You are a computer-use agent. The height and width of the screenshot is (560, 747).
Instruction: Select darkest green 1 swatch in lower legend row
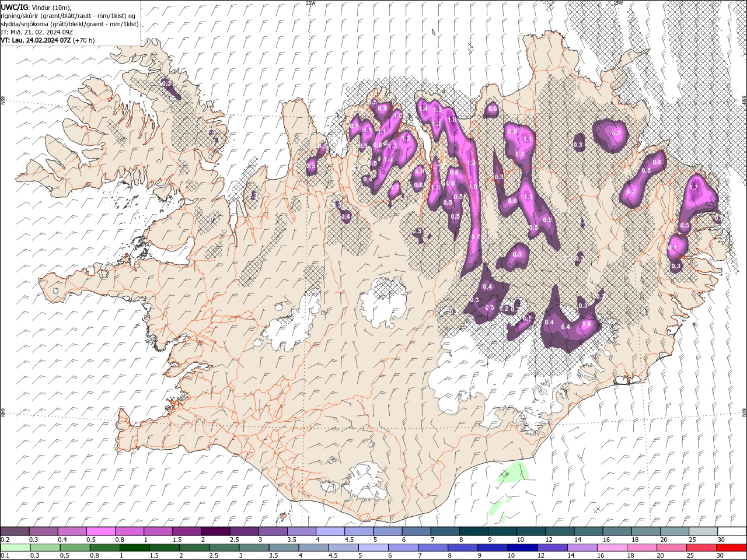point(134,548)
